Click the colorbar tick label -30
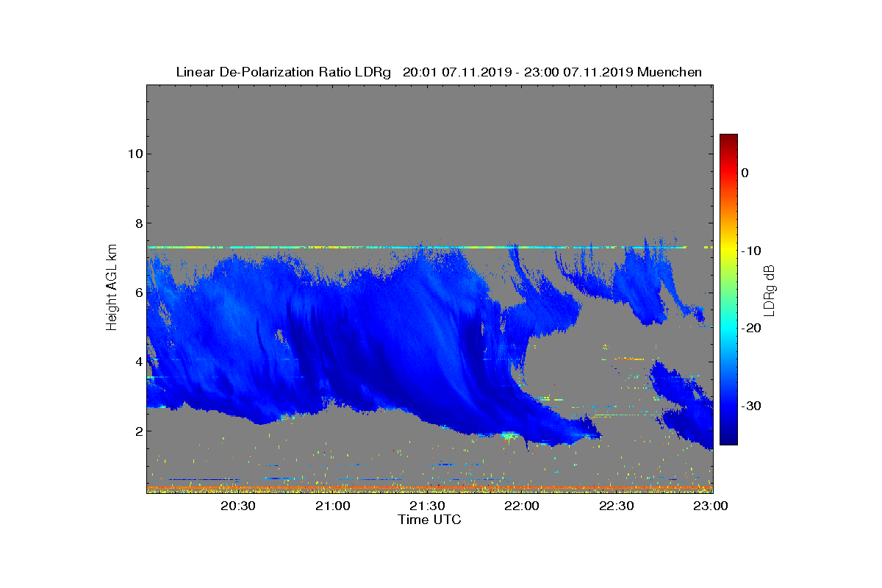Viewport: 882px width, 588px height. (x=750, y=406)
